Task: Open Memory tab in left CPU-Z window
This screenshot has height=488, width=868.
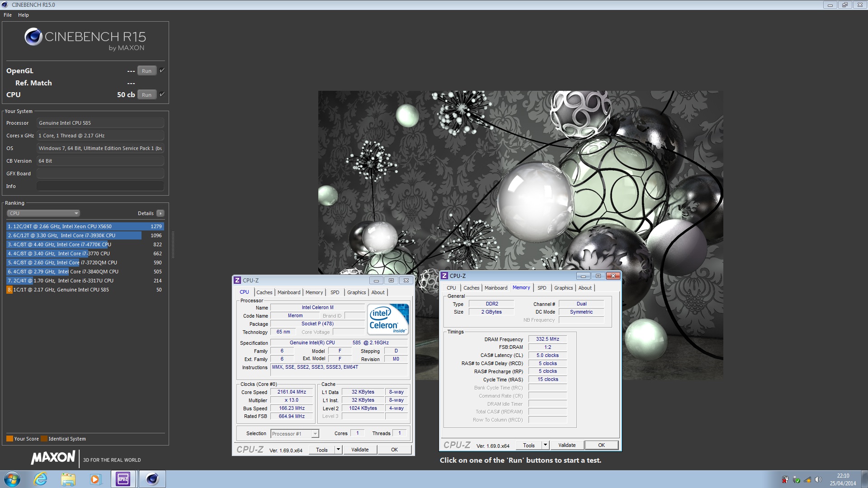Action: click(x=314, y=292)
